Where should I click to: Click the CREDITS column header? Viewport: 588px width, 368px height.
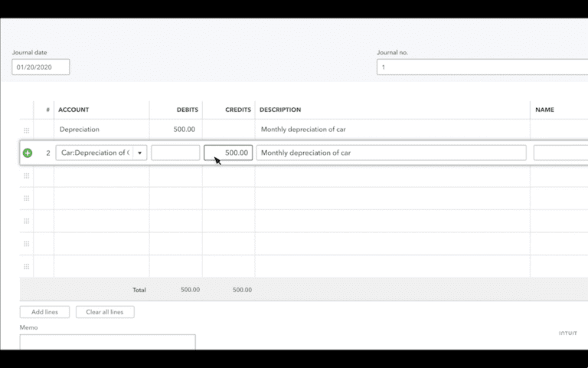238,110
